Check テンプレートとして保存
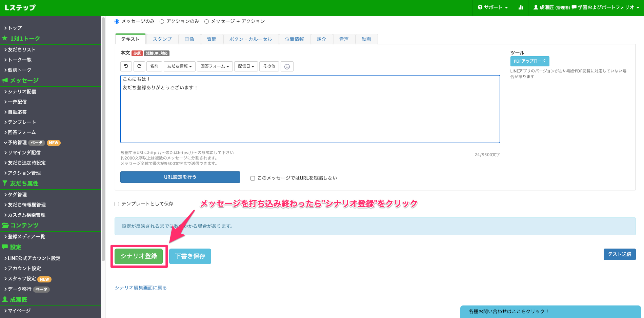Image resolution: width=644 pixels, height=318 pixels. click(117, 204)
